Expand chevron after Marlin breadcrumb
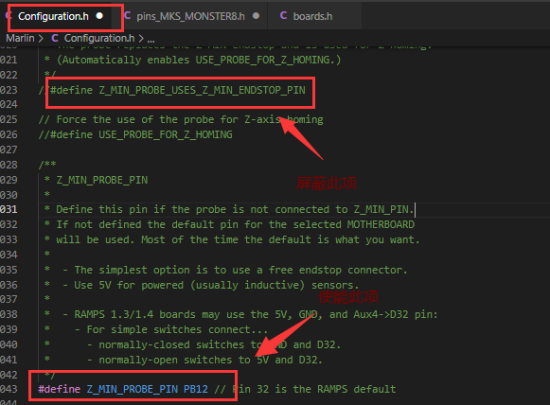The width and height of the screenshot is (550, 405). tap(41, 38)
